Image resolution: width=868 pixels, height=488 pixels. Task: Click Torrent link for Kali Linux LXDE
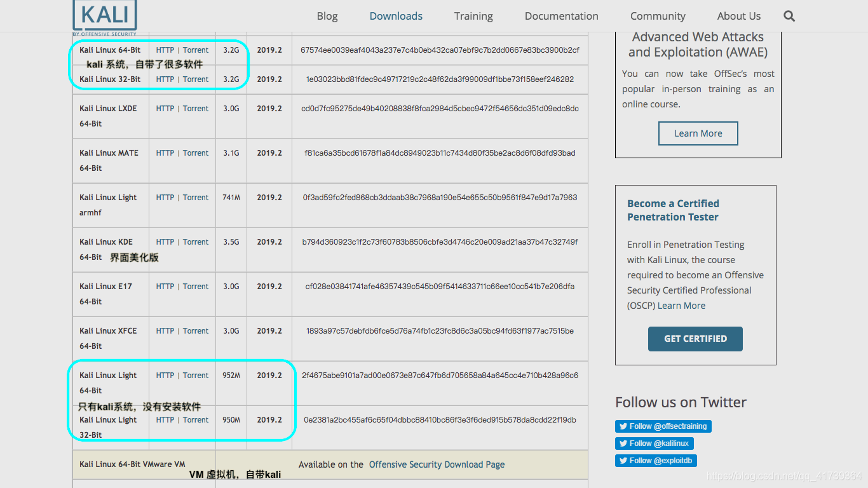pos(196,109)
